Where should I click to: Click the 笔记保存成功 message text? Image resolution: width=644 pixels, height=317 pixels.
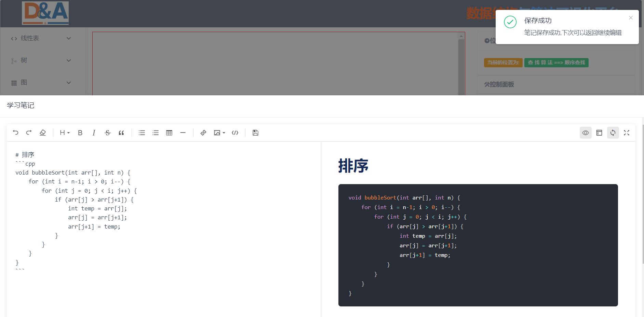573,33
